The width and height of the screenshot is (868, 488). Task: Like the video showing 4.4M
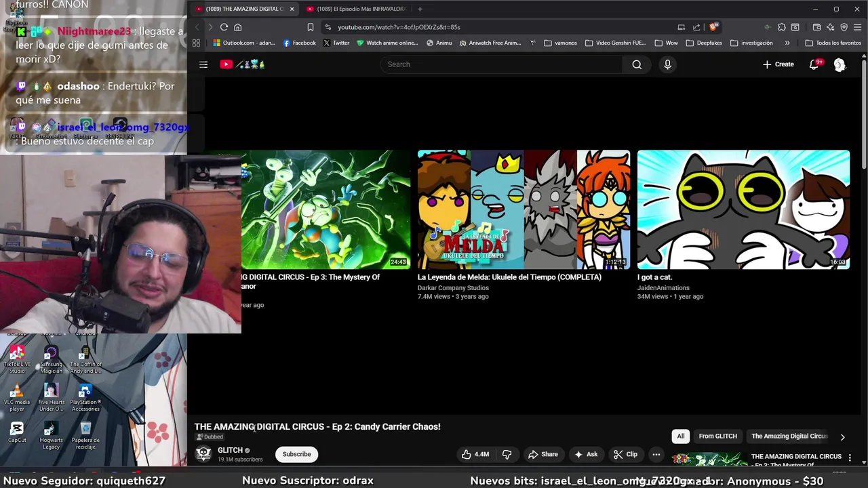475,454
